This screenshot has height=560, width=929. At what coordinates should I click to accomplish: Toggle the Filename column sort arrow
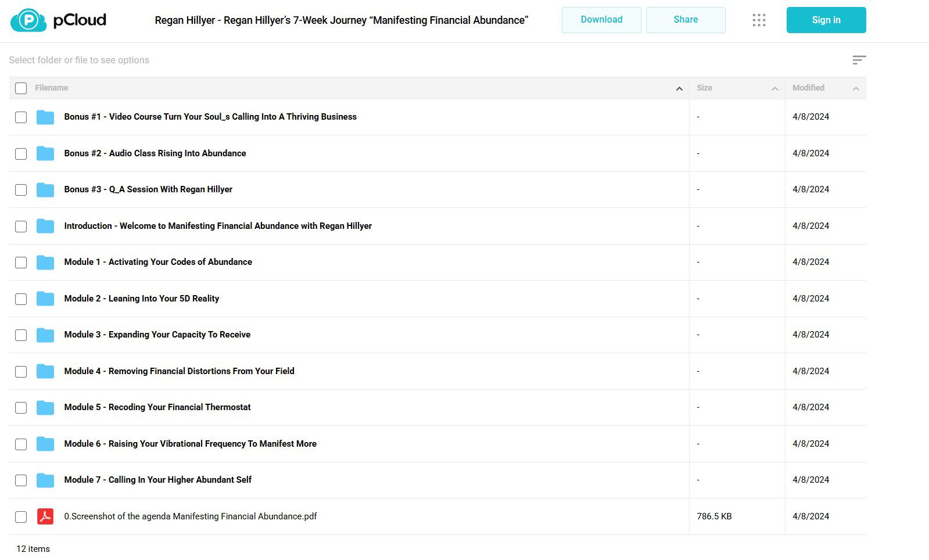click(x=679, y=88)
